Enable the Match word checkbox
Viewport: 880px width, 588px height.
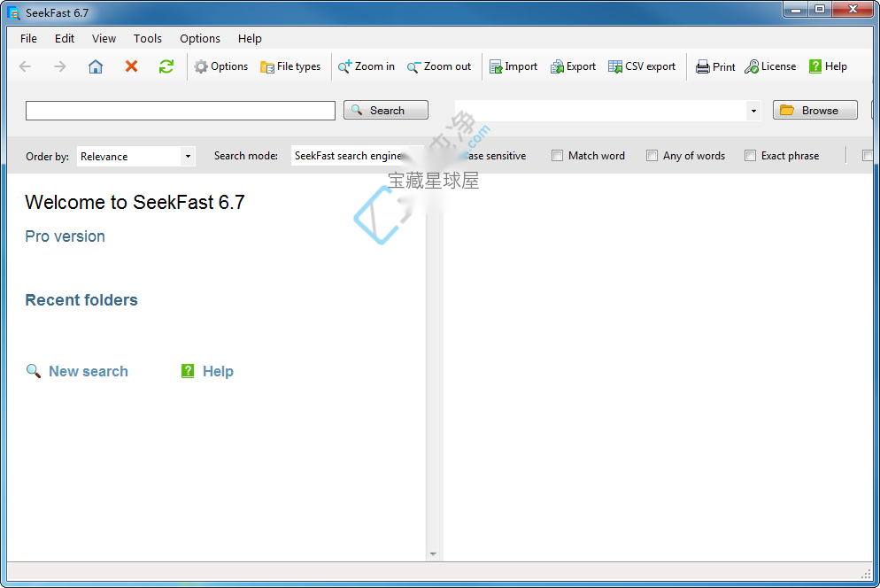(557, 156)
